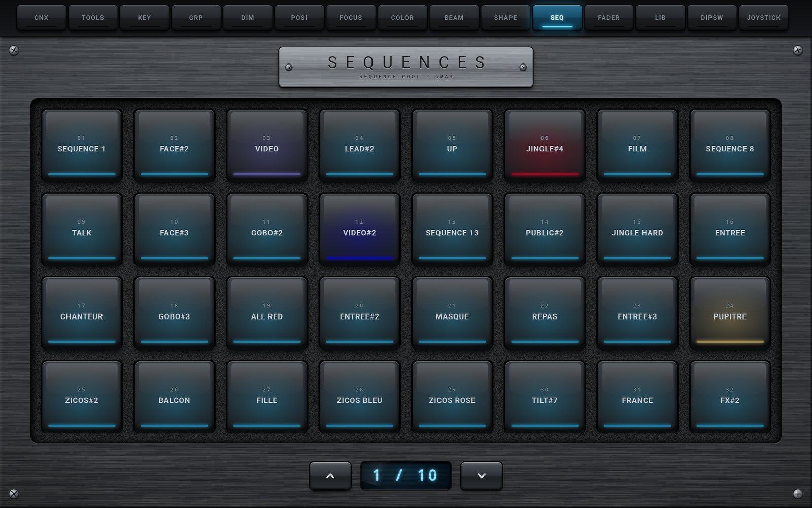812x508 pixels.
Task: Launch the FX#2 sequence pad
Action: click(730, 396)
